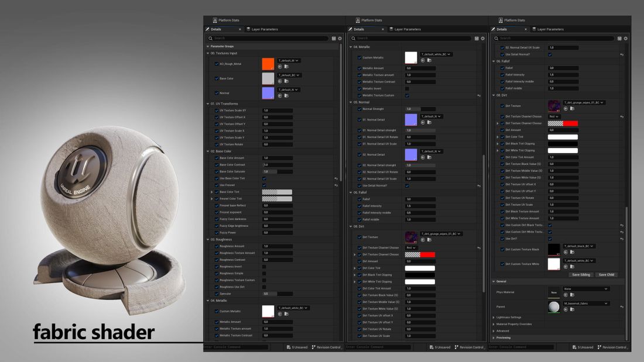Viewport: 644px width, 362px height.
Task: Click use-selected-asset icon in the 01. Normal Detail row
Action: click(x=423, y=122)
